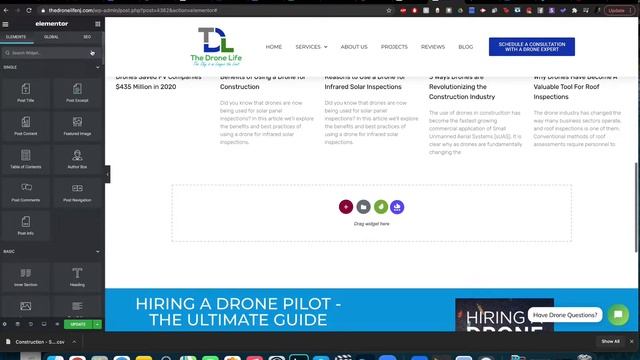The image size is (640, 360).
Task: Go back in browser history
Action: point(6,11)
